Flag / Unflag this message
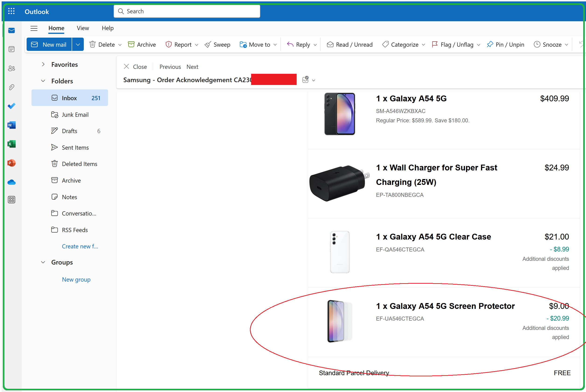The image size is (586, 392). (453, 45)
